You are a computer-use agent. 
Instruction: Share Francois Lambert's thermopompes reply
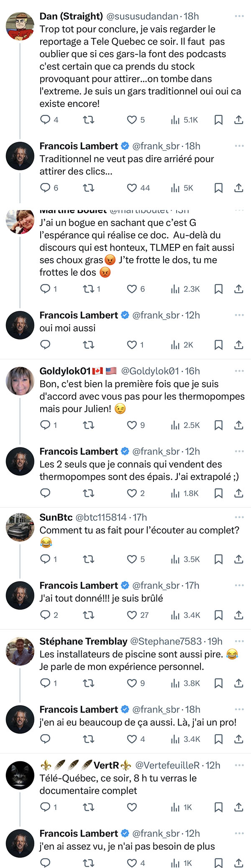(239, 493)
